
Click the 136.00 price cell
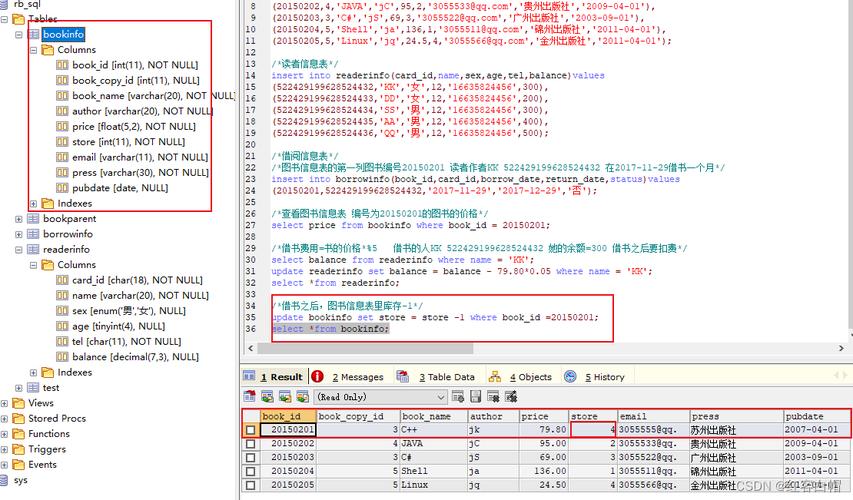[543, 471]
